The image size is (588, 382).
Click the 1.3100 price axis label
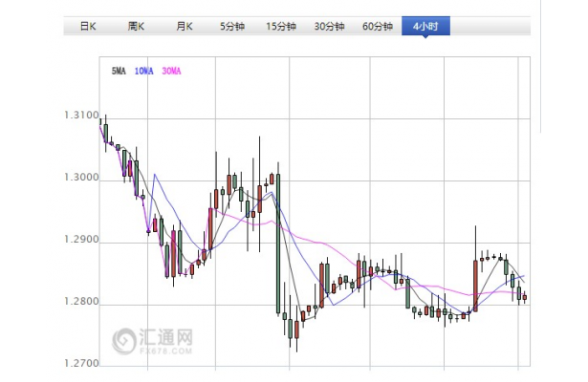(81, 116)
